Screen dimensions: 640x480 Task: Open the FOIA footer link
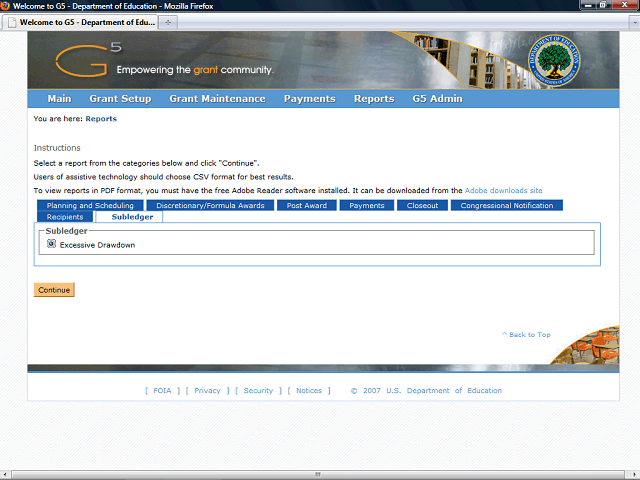click(162, 391)
